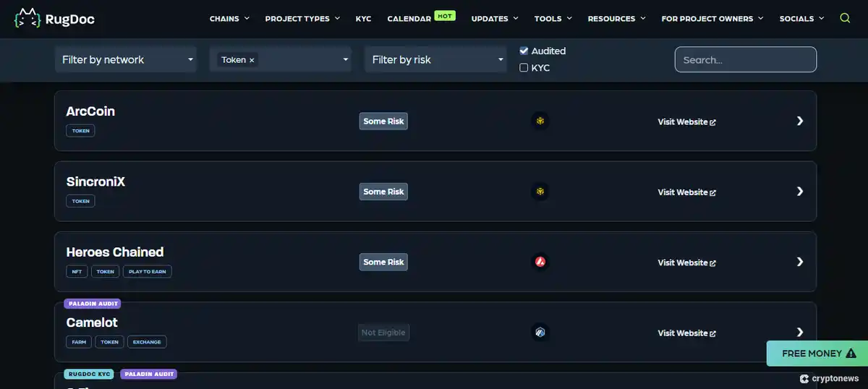Image resolution: width=868 pixels, height=389 pixels.
Task: Open the project type filter dropdown arrow
Action: (345, 59)
